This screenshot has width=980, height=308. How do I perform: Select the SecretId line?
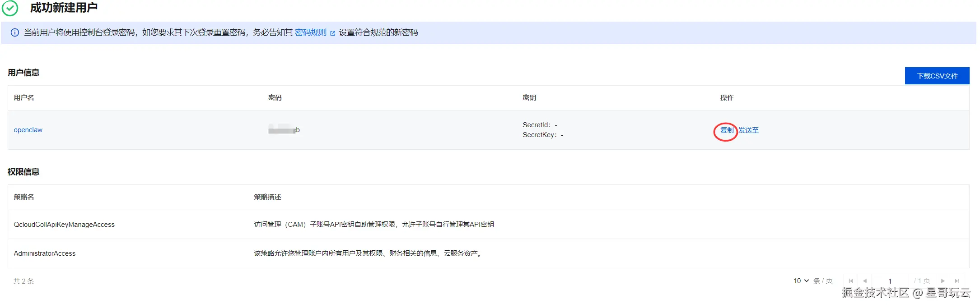[x=540, y=125]
